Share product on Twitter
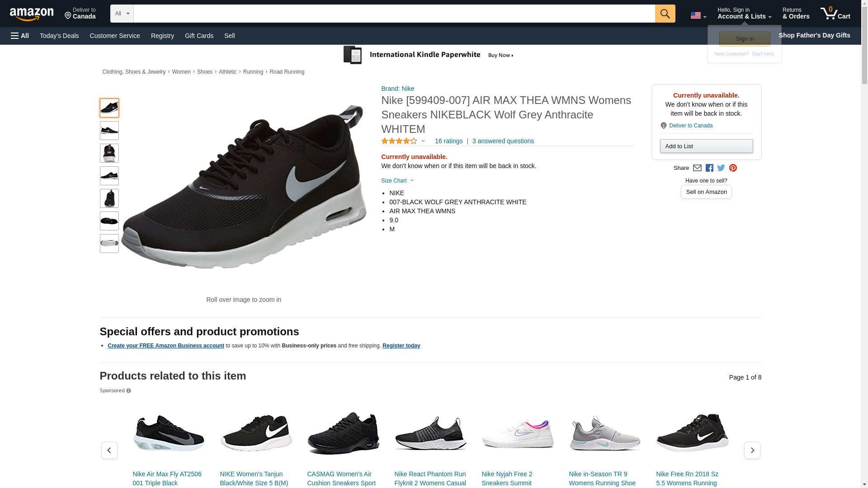868x488 pixels. pos(721,168)
